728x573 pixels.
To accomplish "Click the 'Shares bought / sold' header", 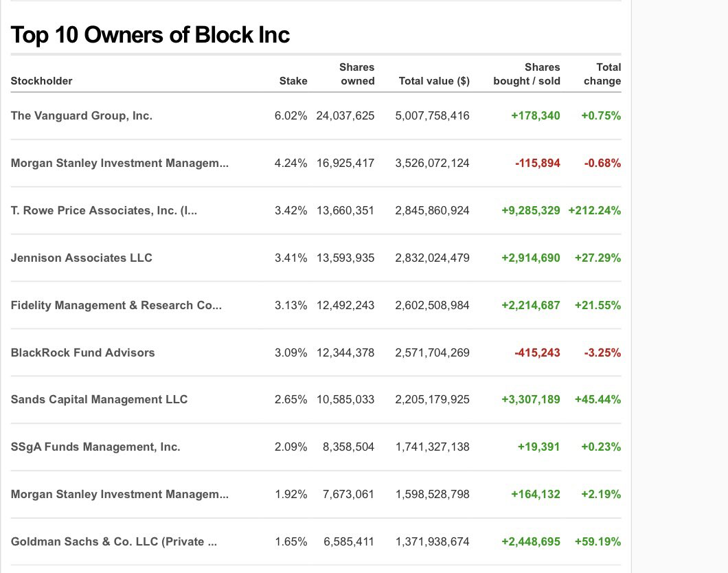I will pyautogui.click(x=527, y=74).
